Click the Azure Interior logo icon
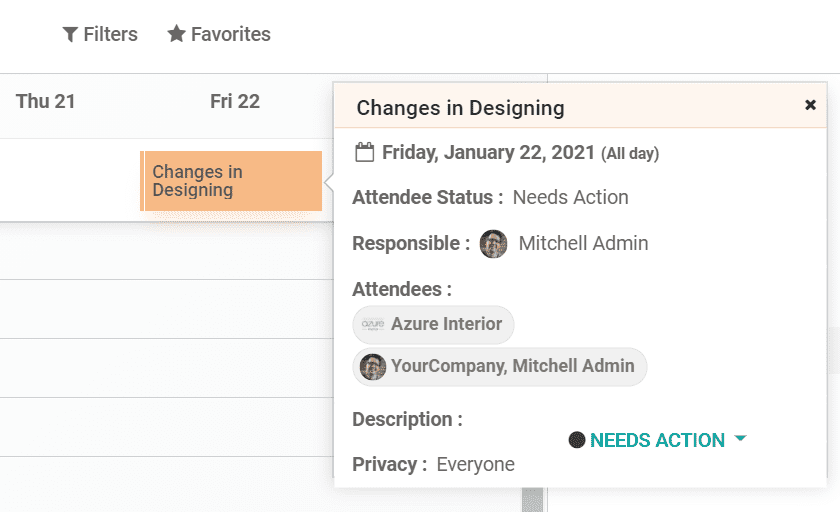Image resolution: width=840 pixels, height=512 pixels. pyautogui.click(x=373, y=325)
